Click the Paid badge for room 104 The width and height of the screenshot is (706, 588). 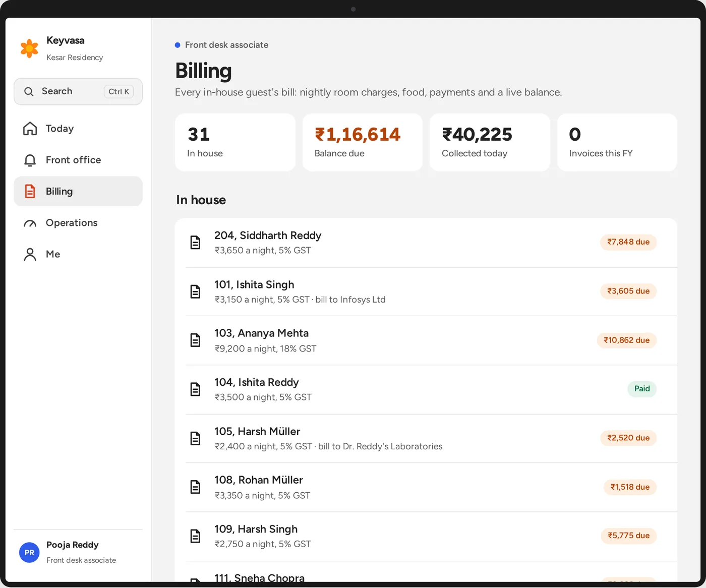click(x=642, y=389)
